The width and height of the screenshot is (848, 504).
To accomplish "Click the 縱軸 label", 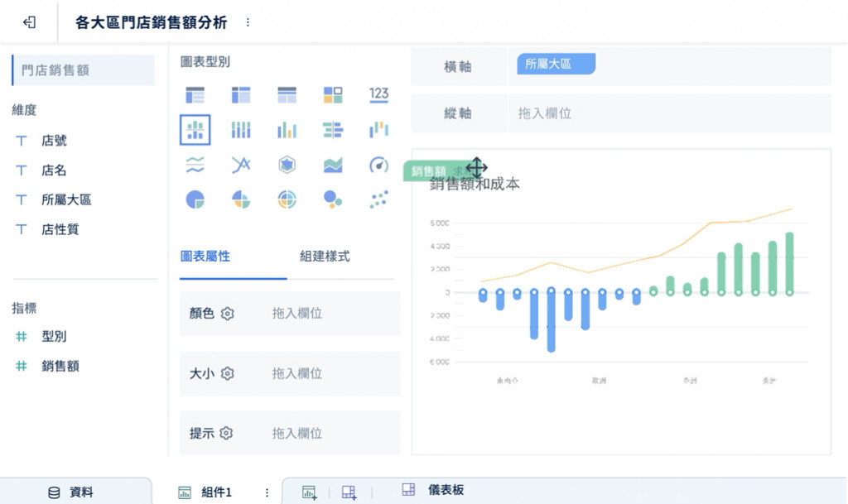I will tap(457, 113).
